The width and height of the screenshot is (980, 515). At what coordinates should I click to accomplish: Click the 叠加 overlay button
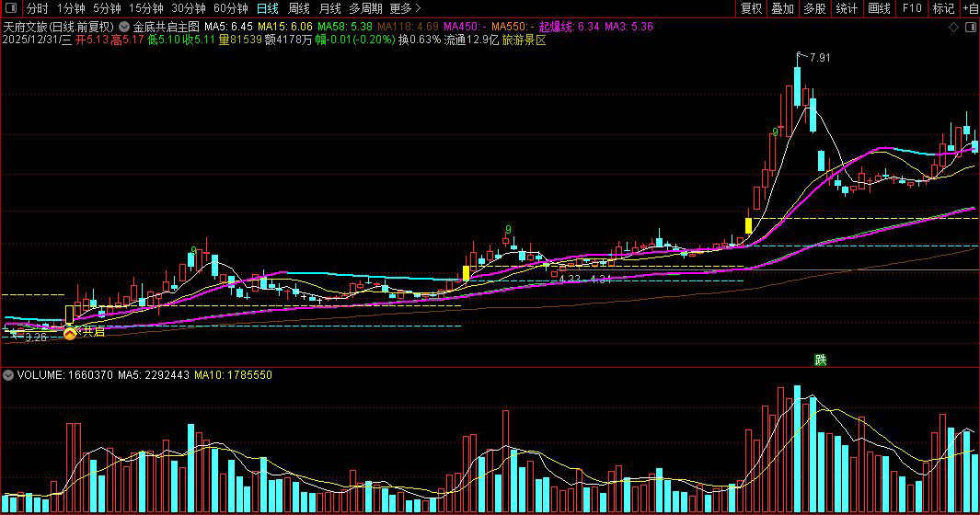[782, 8]
